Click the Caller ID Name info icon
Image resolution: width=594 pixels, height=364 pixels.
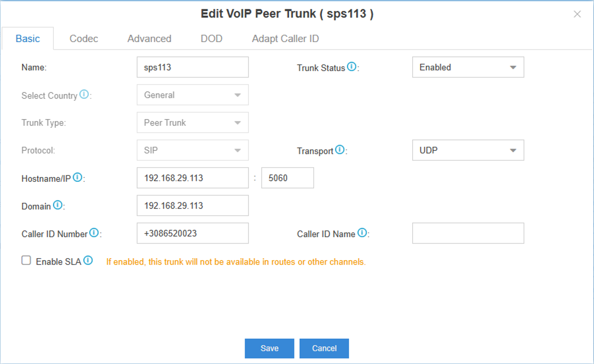click(362, 233)
